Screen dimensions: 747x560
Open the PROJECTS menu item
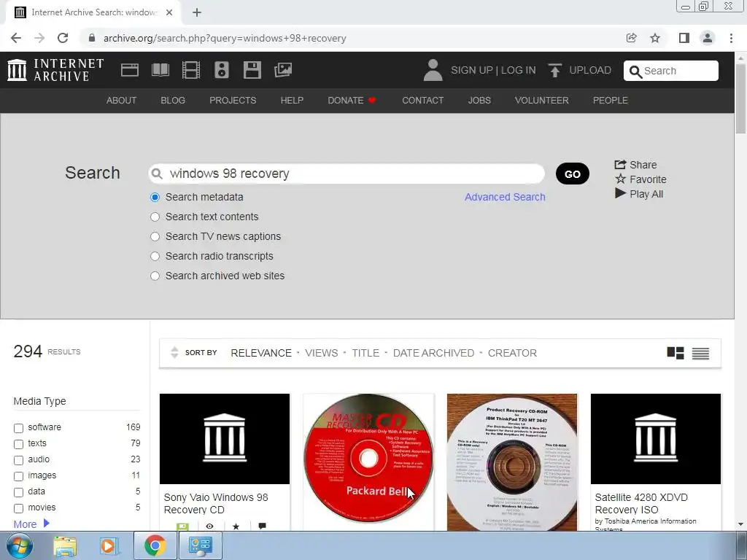[233, 101]
